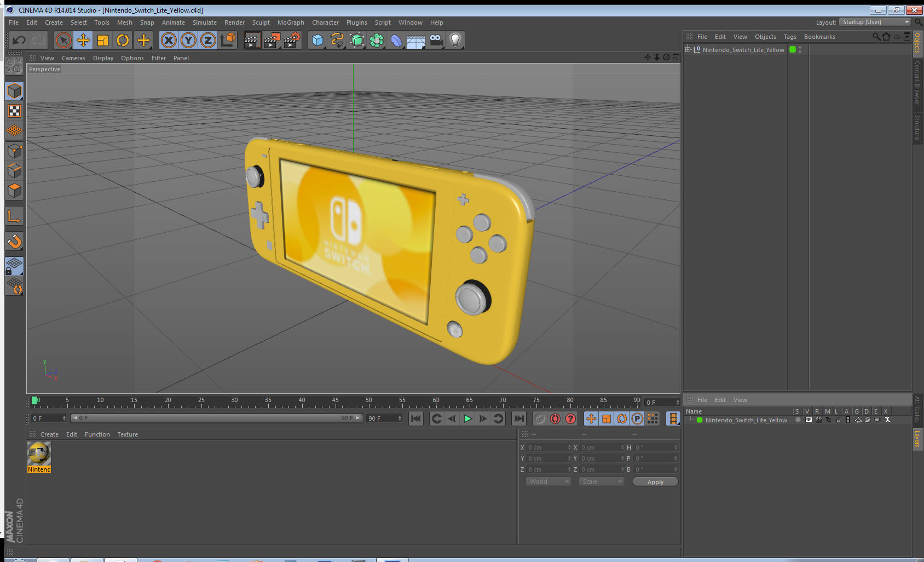
Task: Open the Cameras viewport menu
Action: click(x=73, y=58)
